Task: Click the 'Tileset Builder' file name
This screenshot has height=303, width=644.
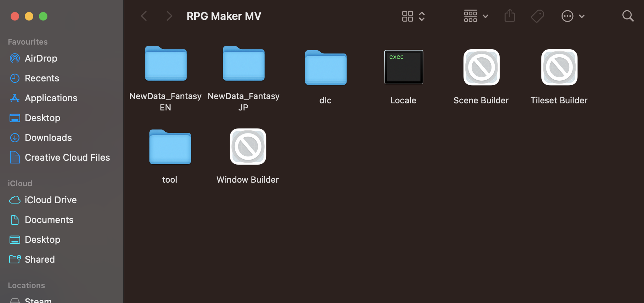Action: pyautogui.click(x=559, y=101)
